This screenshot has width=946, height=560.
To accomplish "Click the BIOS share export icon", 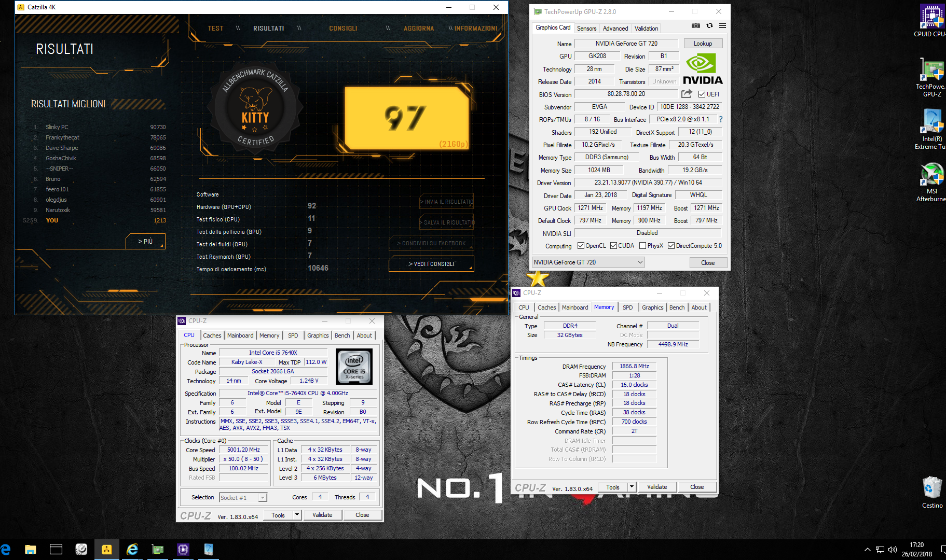I will click(687, 94).
